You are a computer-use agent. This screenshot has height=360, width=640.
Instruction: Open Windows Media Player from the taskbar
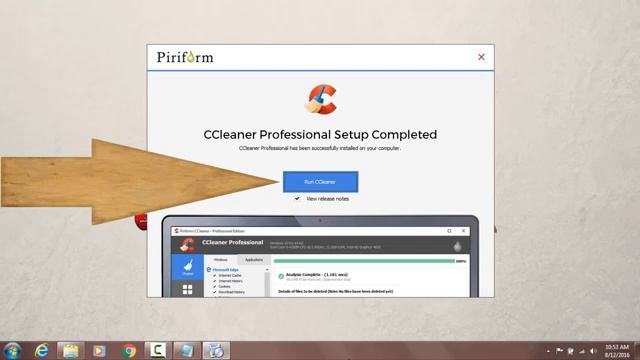99,351
